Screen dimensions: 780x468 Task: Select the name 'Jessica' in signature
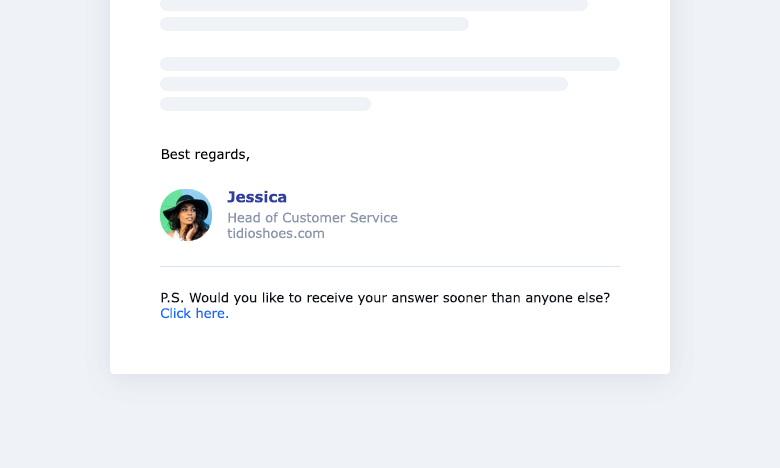pos(257,197)
